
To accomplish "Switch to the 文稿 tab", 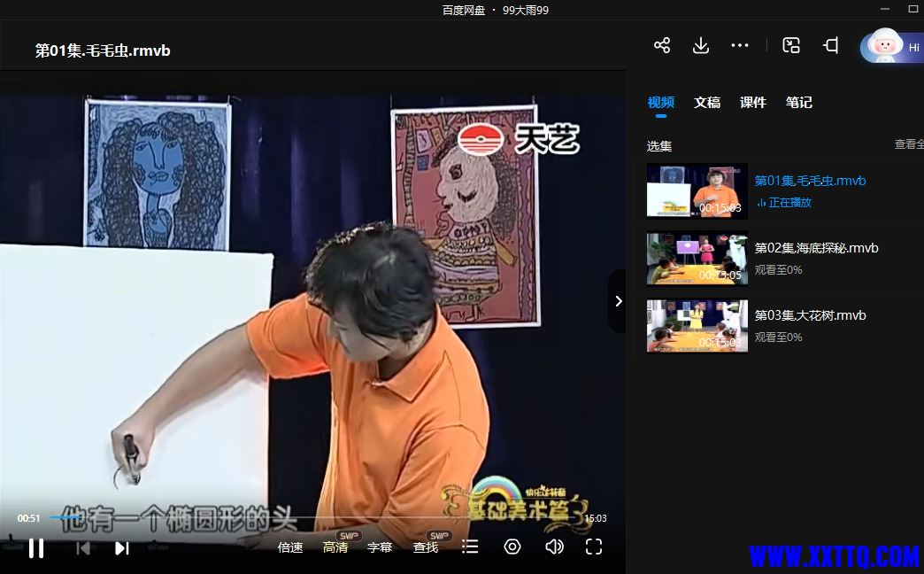I will 707,103.
